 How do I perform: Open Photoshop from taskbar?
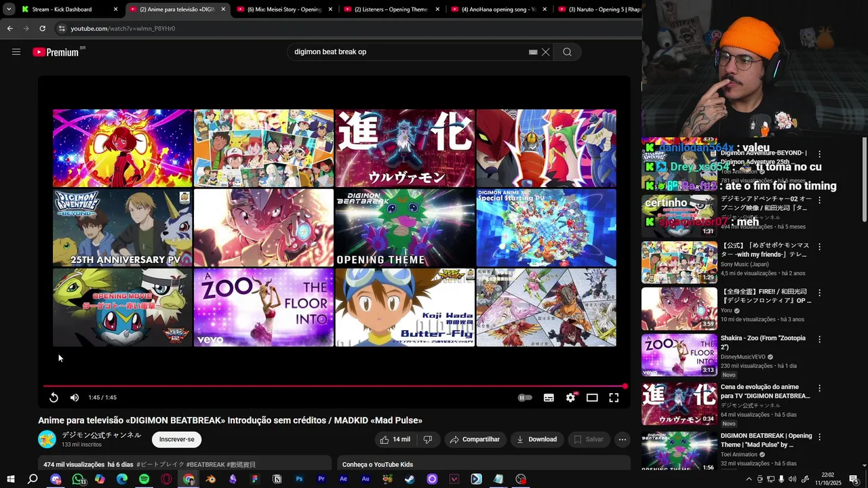[299, 479]
